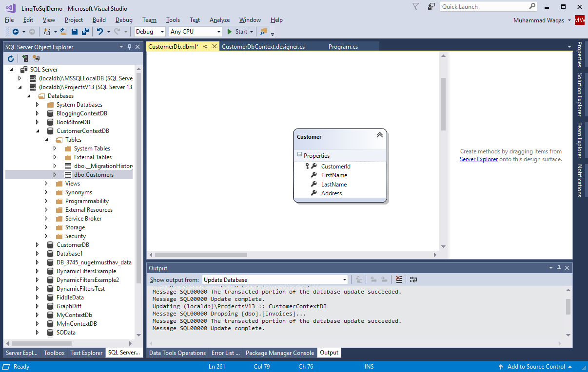
Task: Collapse the Properties section in Customer entity
Action: pos(299,155)
